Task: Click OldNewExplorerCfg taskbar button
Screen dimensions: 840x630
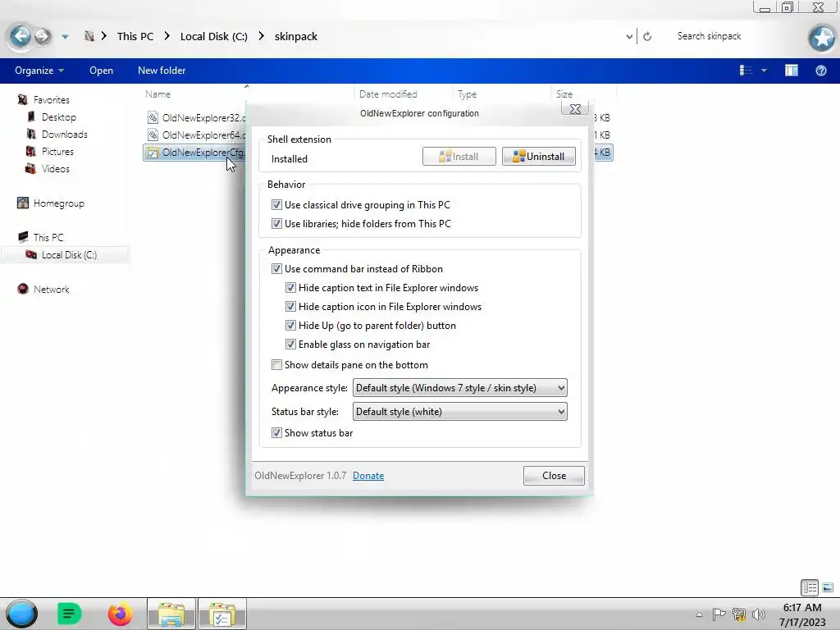Action: point(222,614)
